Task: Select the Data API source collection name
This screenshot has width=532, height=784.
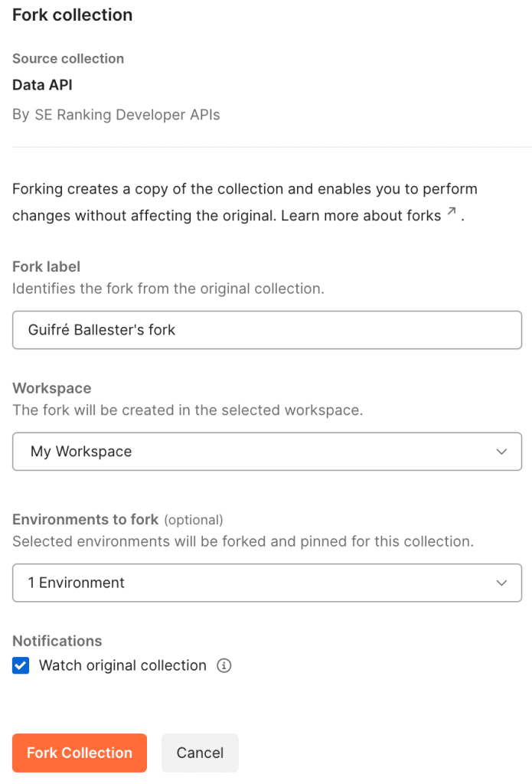Action: coord(43,85)
